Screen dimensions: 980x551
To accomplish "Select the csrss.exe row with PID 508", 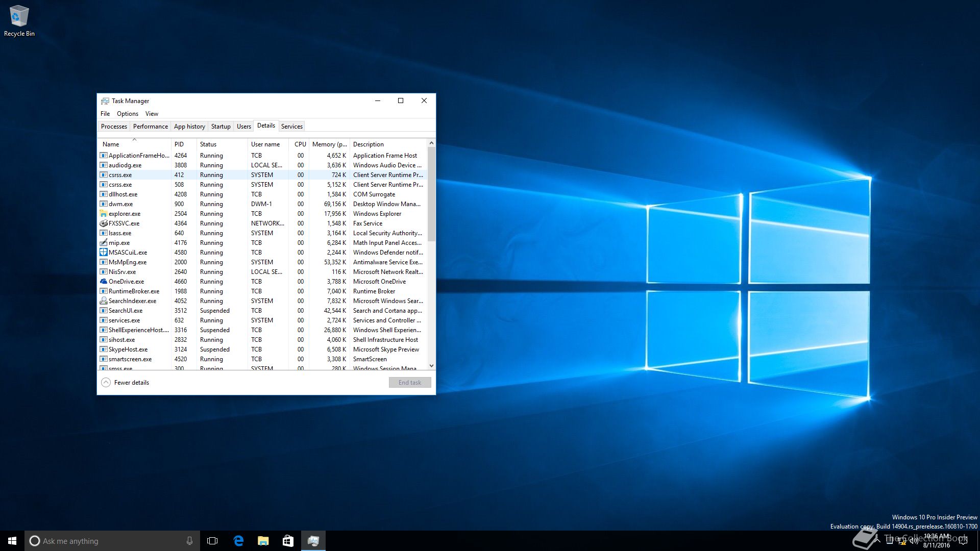I will pyautogui.click(x=262, y=185).
